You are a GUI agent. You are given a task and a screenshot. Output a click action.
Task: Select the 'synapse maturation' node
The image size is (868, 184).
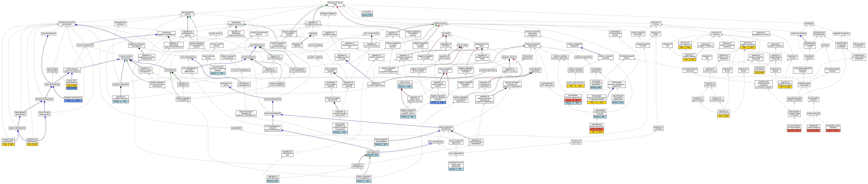pyautogui.click(x=121, y=84)
